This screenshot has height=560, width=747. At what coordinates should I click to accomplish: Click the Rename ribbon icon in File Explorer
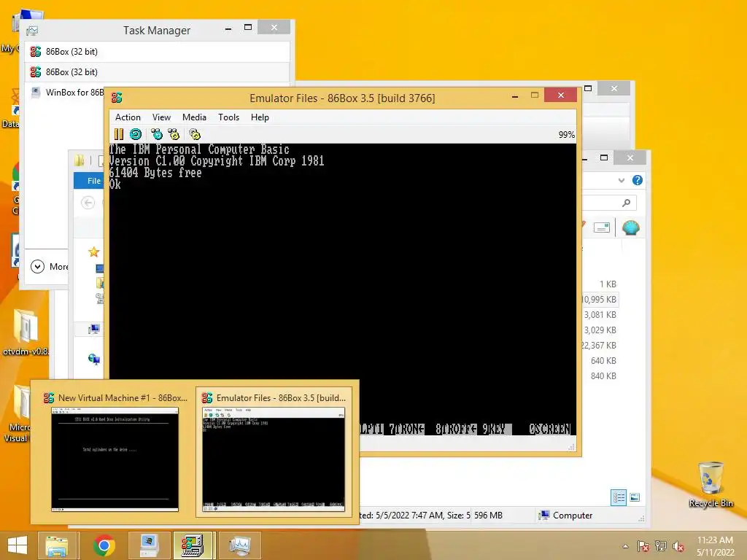(x=602, y=228)
